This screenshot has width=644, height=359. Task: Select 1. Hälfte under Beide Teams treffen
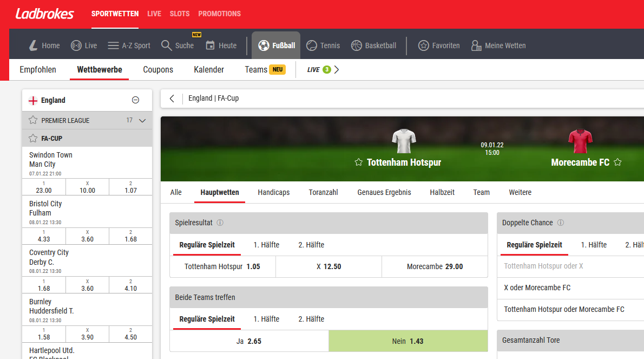(266, 319)
